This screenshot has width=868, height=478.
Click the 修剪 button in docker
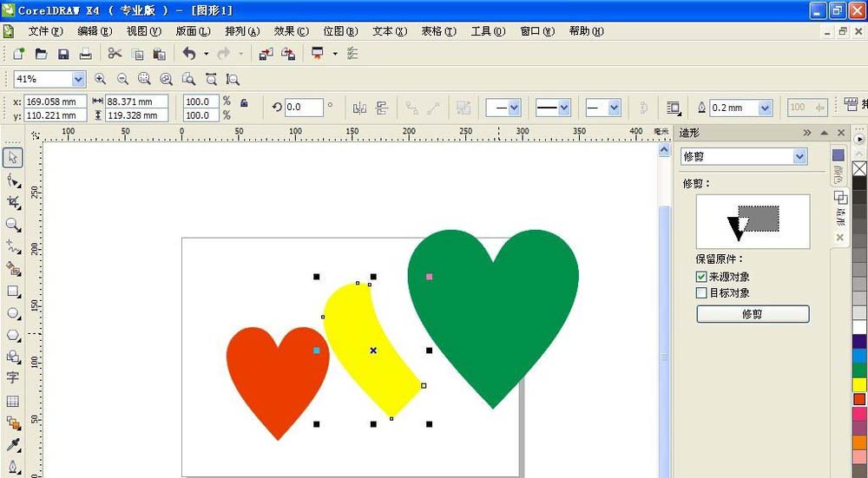[x=753, y=314]
